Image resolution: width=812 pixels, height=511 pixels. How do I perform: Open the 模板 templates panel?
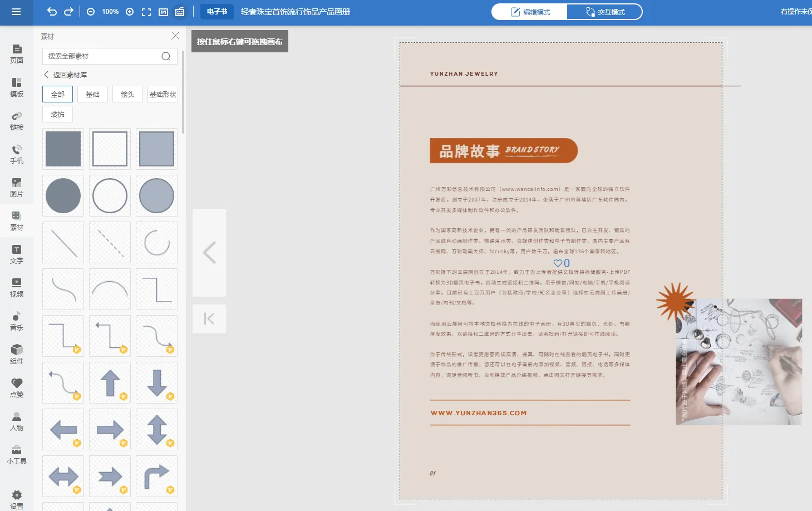17,87
